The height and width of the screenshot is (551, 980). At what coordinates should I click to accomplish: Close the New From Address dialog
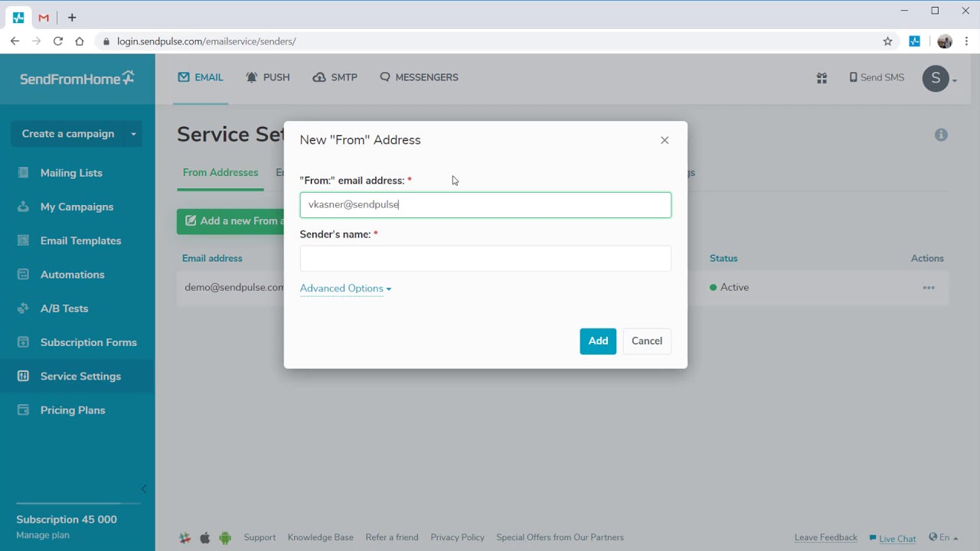click(x=665, y=140)
